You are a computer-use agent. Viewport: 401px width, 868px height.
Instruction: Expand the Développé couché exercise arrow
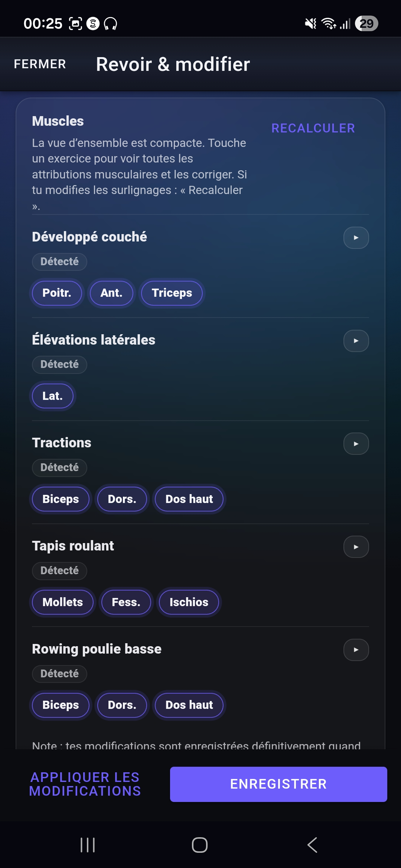[x=356, y=238]
